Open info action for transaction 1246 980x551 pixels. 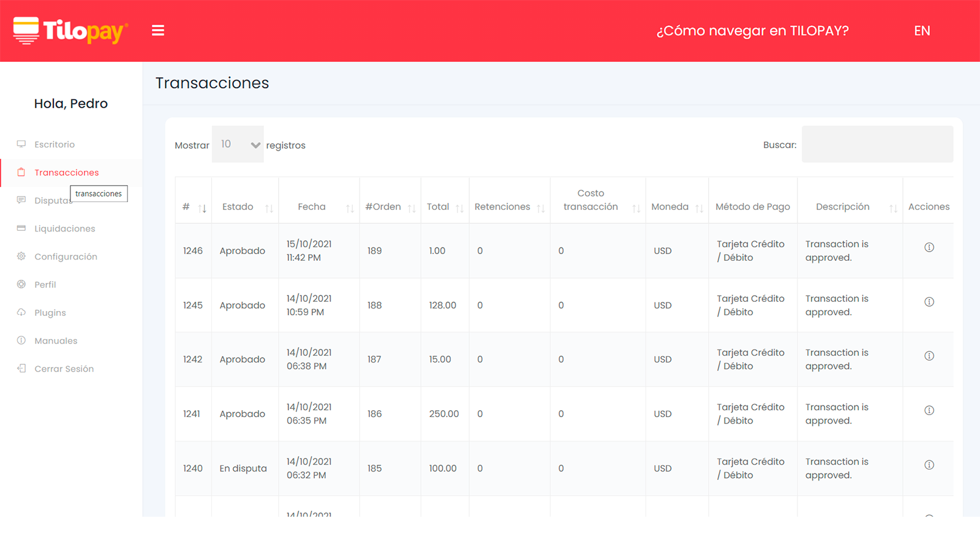click(929, 247)
